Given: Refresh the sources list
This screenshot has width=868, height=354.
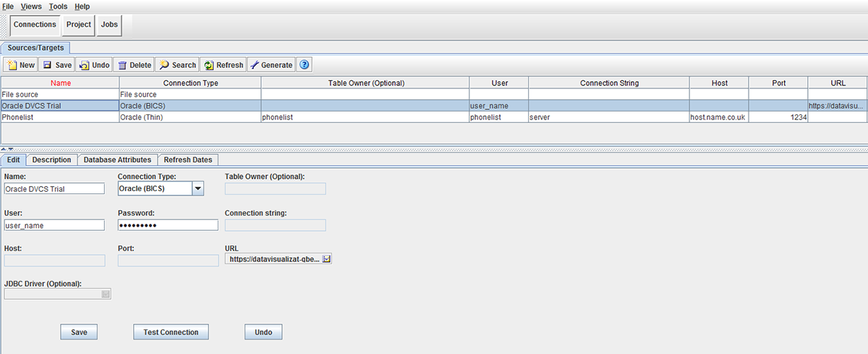Looking at the screenshot, I should point(223,65).
